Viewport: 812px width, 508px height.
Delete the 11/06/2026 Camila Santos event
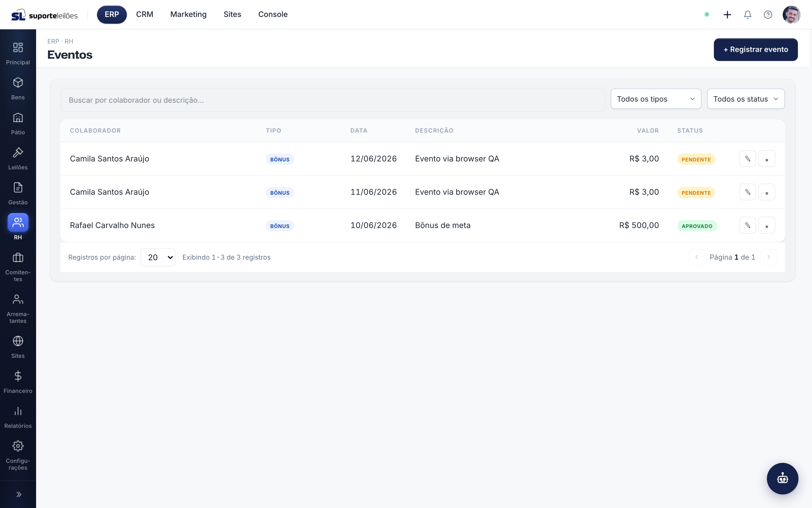[x=766, y=192]
